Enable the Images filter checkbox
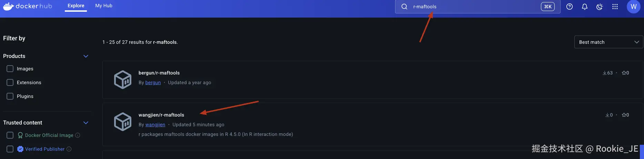Viewport: 644px width, 159px height. pyautogui.click(x=10, y=69)
